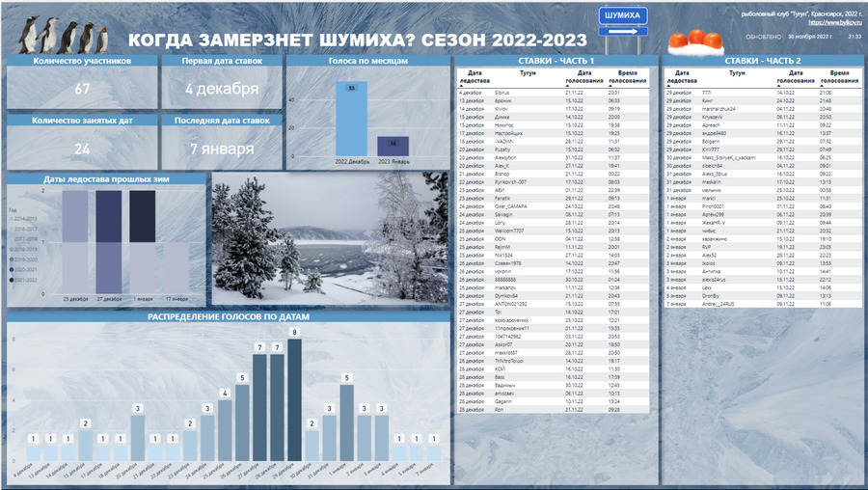
Task: Click the 27 декабря stacked bar in past winters chart
Action: pyautogui.click(x=109, y=242)
